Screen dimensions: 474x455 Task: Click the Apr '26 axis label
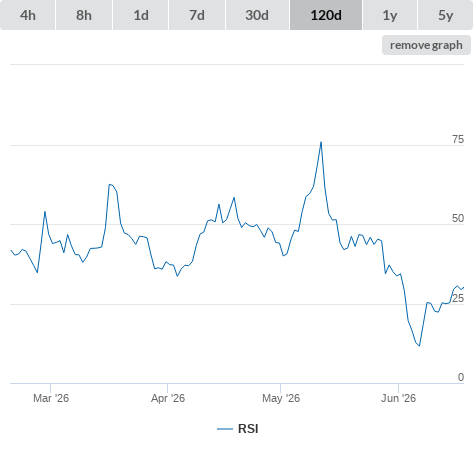tap(168, 398)
